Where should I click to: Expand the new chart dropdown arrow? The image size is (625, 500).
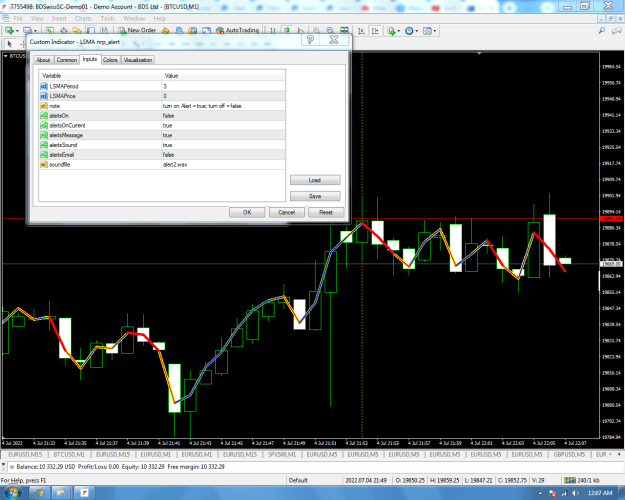pyautogui.click(x=17, y=31)
